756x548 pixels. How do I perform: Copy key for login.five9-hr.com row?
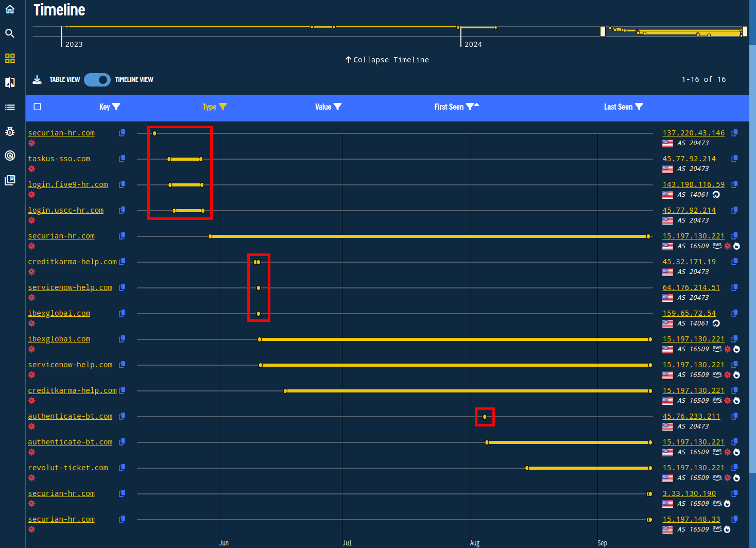pyautogui.click(x=122, y=184)
